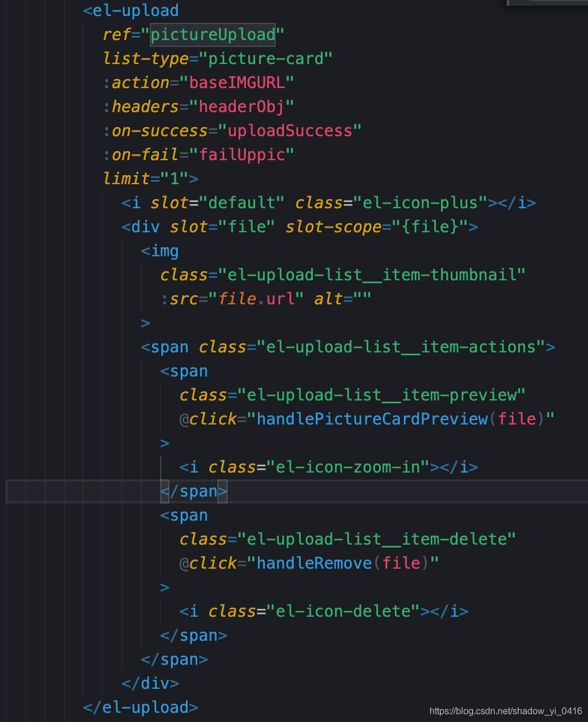
Task: Click the :headers attribute name
Action: [x=141, y=107]
